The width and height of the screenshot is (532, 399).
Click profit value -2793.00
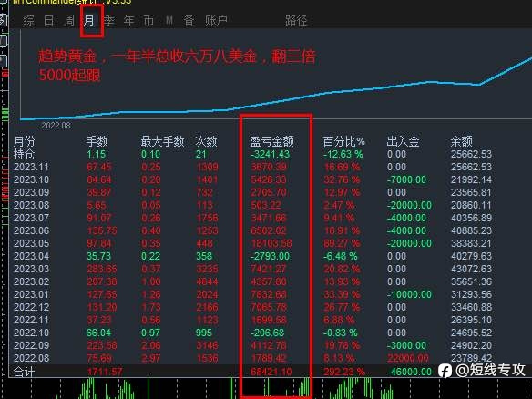click(270, 256)
